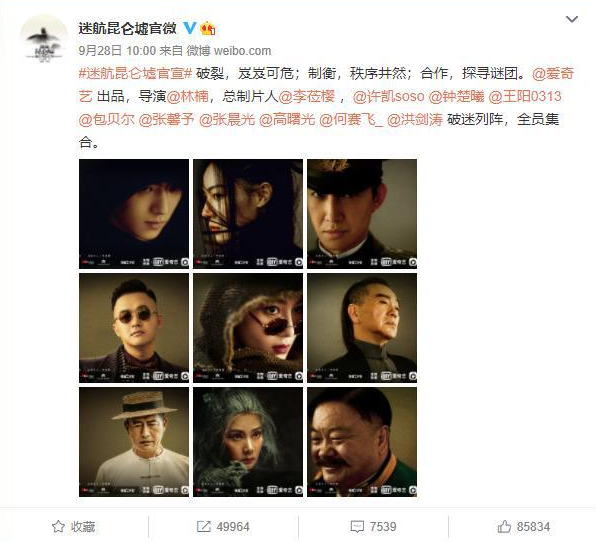Like the post with thumbs-up 85834
The width and height of the screenshot is (599, 542).
pyautogui.click(x=504, y=526)
